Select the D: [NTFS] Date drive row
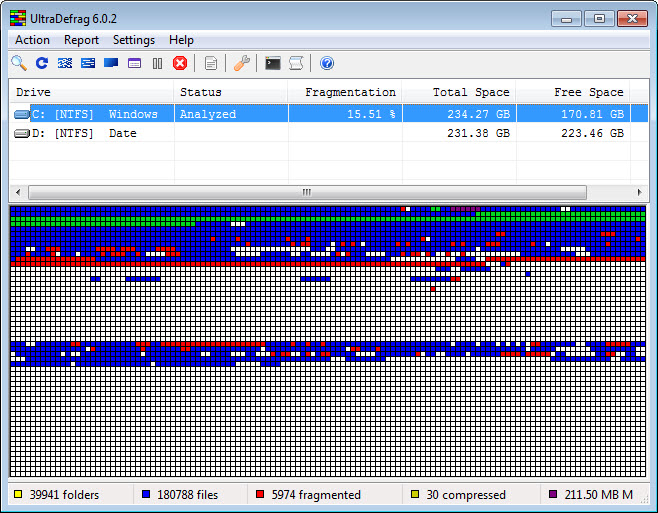Image resolution: width=658 pixels, height=513 pixels. click(329, 133)
